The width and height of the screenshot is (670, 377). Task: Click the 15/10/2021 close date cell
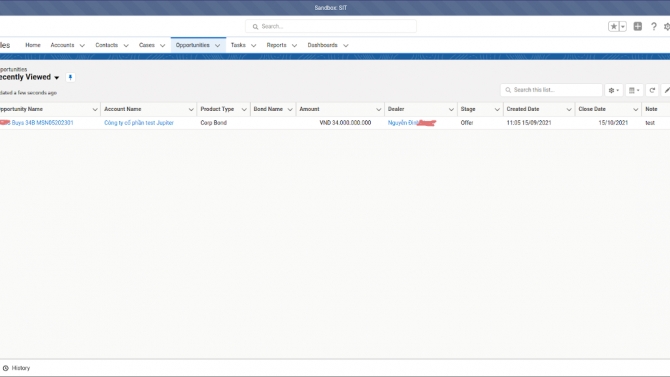(613, 123)
